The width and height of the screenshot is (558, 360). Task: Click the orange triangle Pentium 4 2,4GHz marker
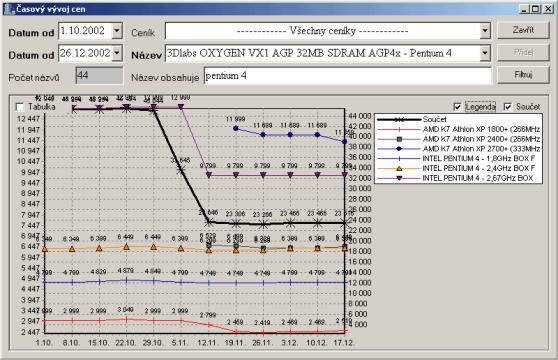coord(399,168)
